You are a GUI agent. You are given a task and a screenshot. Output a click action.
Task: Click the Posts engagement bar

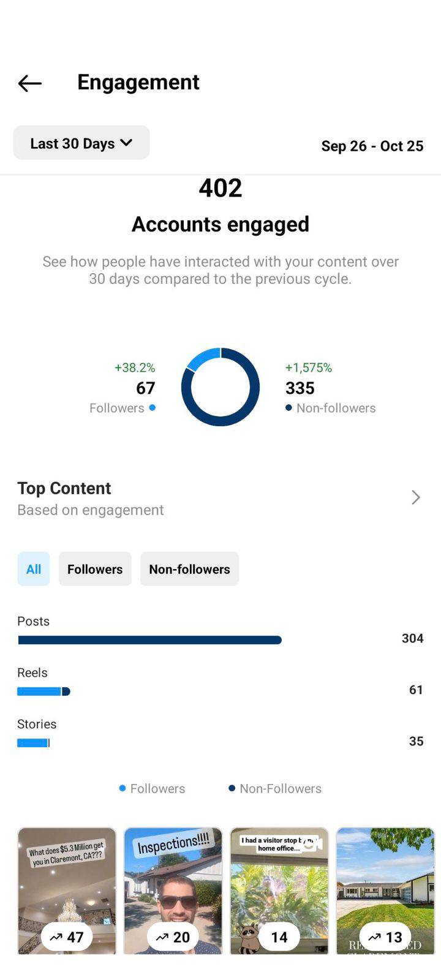point(149,640)
